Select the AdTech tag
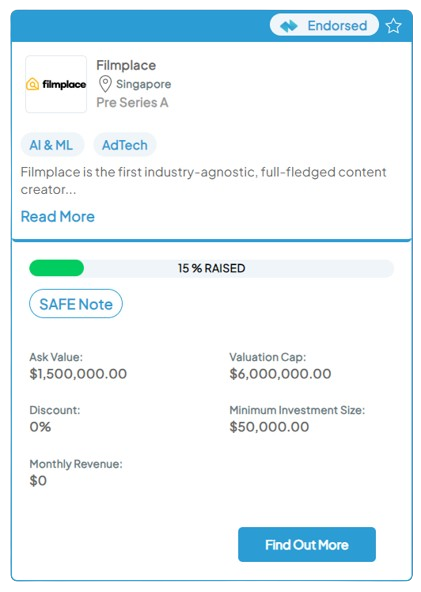 [x=125, y=145]
